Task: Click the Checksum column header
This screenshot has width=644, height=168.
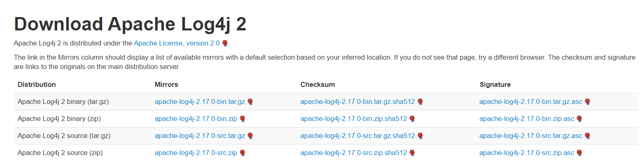Action: 317,84
